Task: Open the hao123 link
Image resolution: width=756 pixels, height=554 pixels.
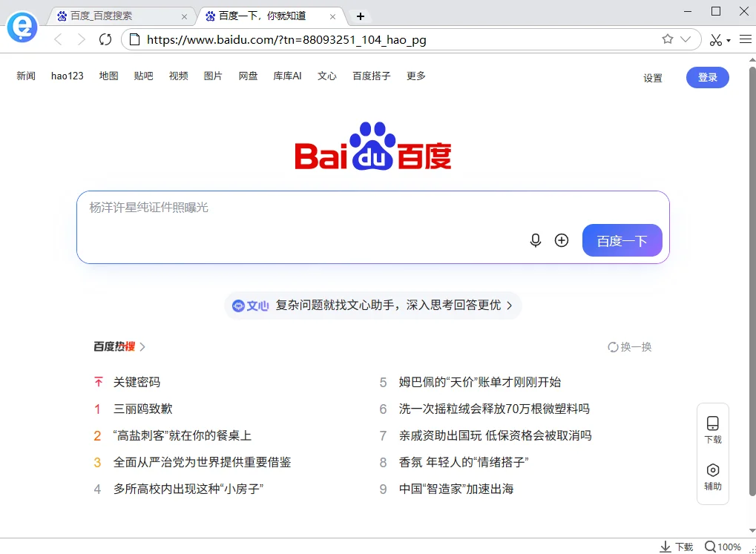Action: tap(67, 76)
